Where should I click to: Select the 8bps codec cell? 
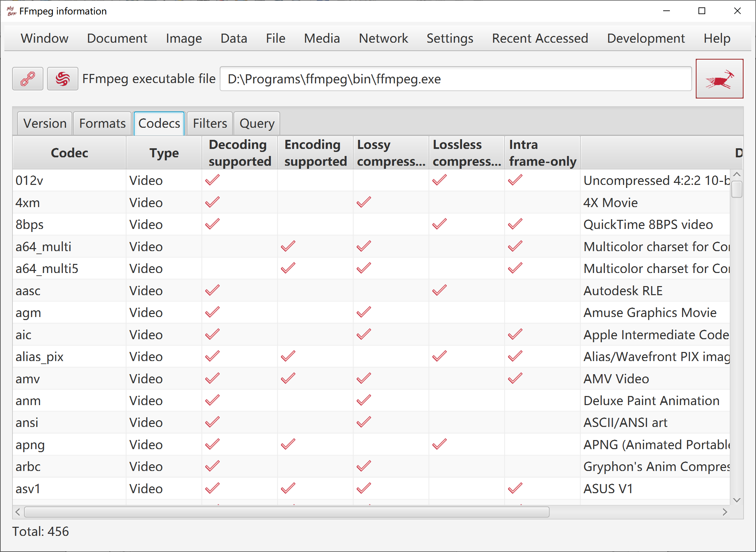tap(69, 225)
